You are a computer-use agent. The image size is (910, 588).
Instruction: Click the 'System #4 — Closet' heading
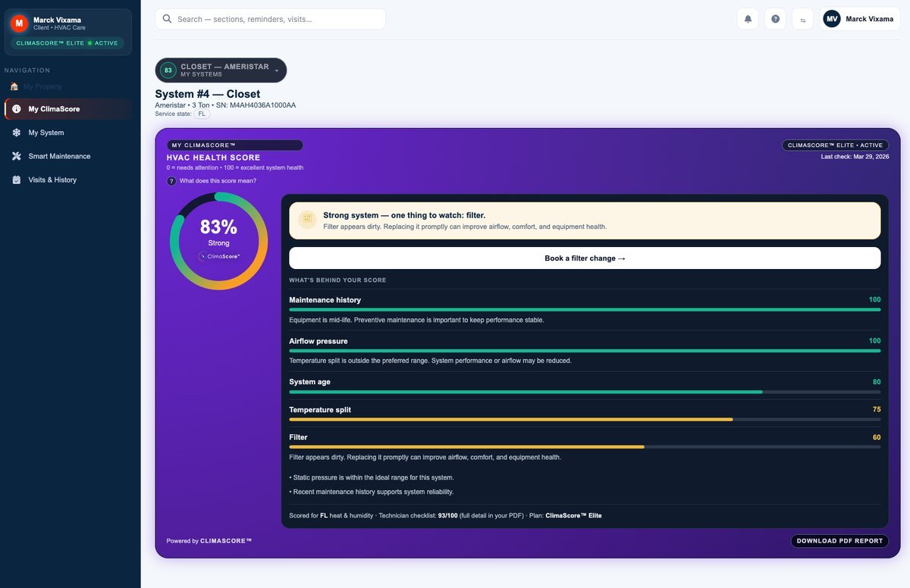click(x=208, y=94)
